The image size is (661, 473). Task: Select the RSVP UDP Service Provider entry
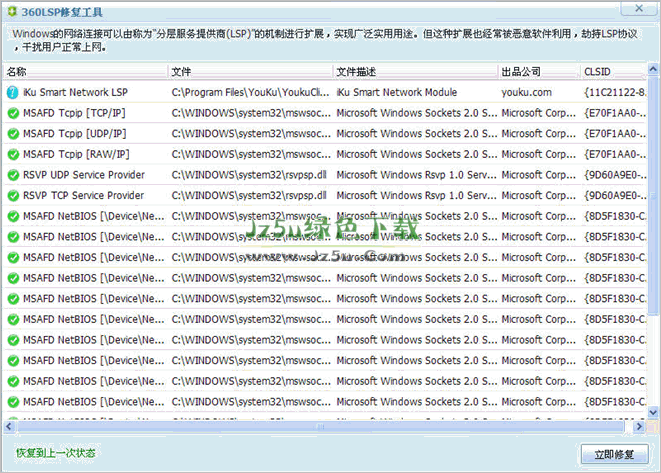83,175
